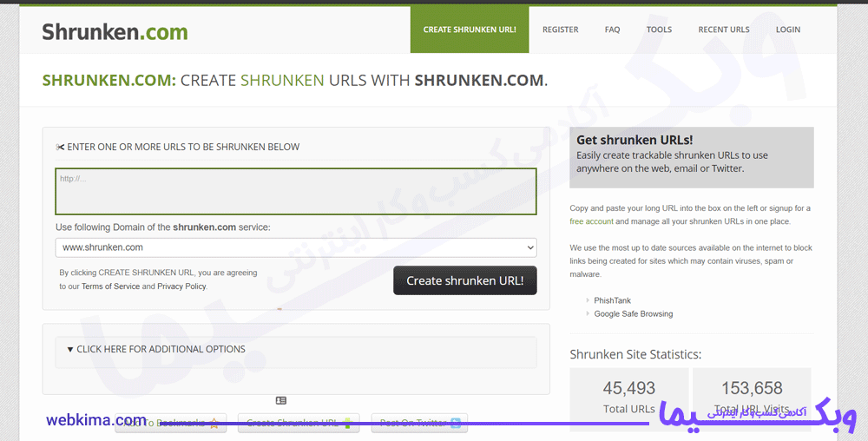Image resolution: width=868 pixels, height=441 pixels.
Task: Open the www.shrunken.com domain dropdown
Action: (x=296, y=247)
